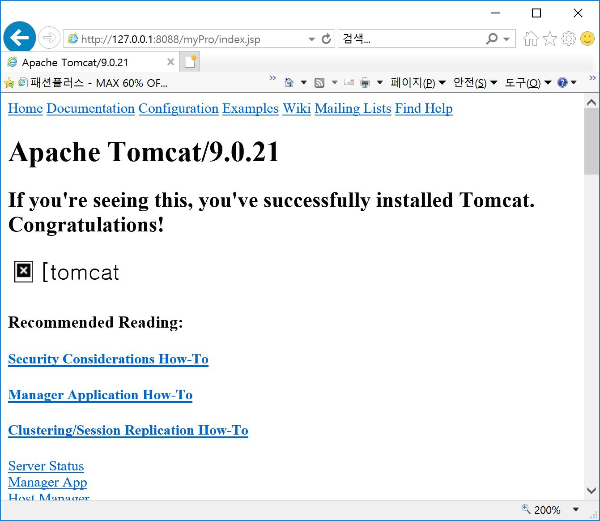The image size is (600, 521).
Task: Select the Apache Tomcat/9.0.21 tab
Action: (90, 62)
